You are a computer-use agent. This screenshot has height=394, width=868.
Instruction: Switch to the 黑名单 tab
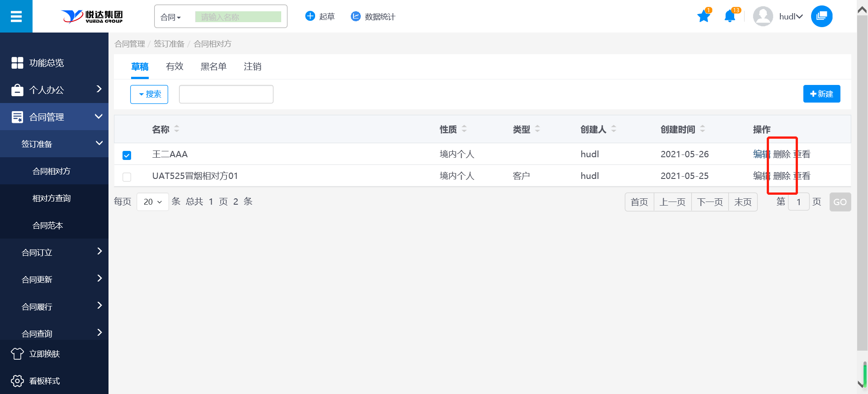(213, 67)
